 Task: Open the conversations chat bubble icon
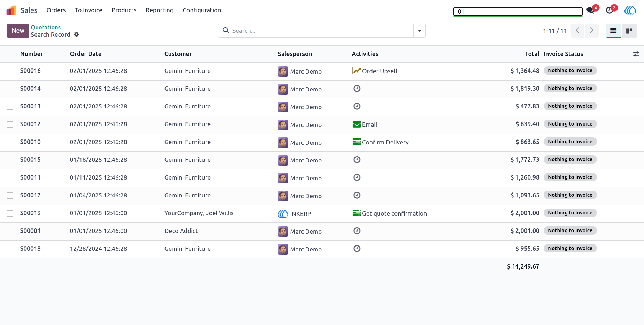click(590, 10)
